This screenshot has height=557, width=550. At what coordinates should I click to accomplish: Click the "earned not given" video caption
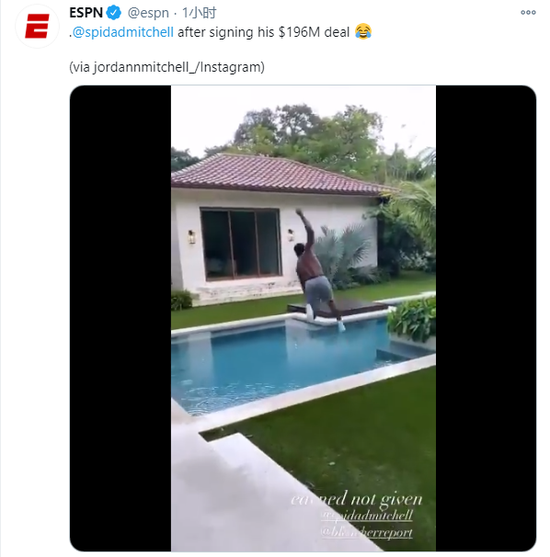(356, 499)
